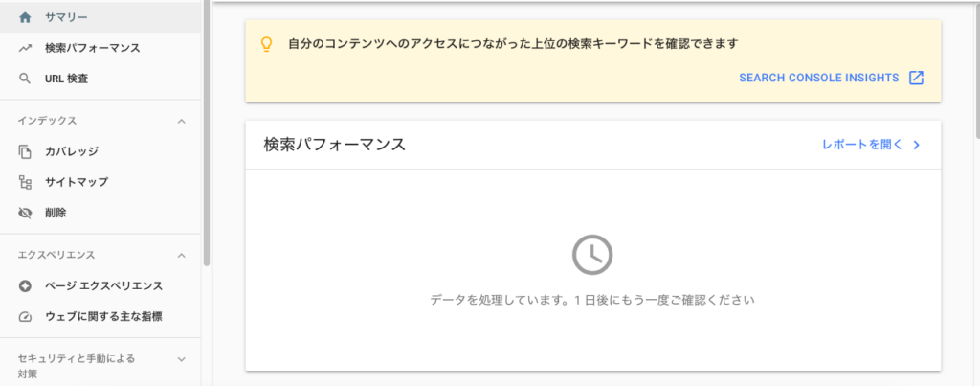980x386 pixels.
Task: Collapse the エクスペリエンス section
Action: (x=182, y=255)
